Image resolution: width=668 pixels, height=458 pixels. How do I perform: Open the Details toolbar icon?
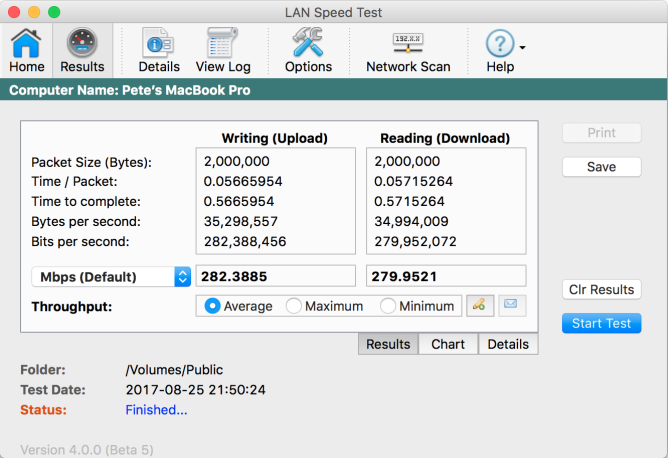click(x=159, y=50)
